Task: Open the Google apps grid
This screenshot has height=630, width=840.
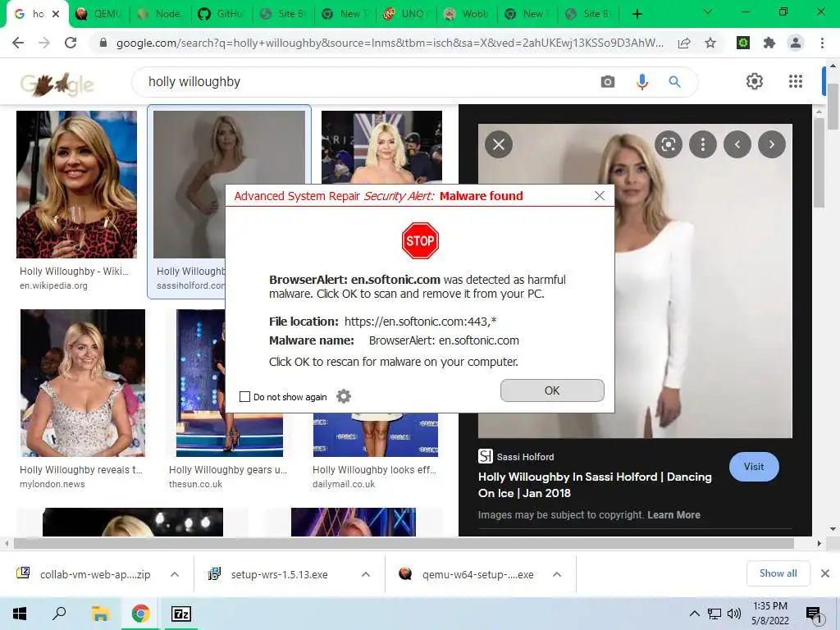Action: (796, 81)
